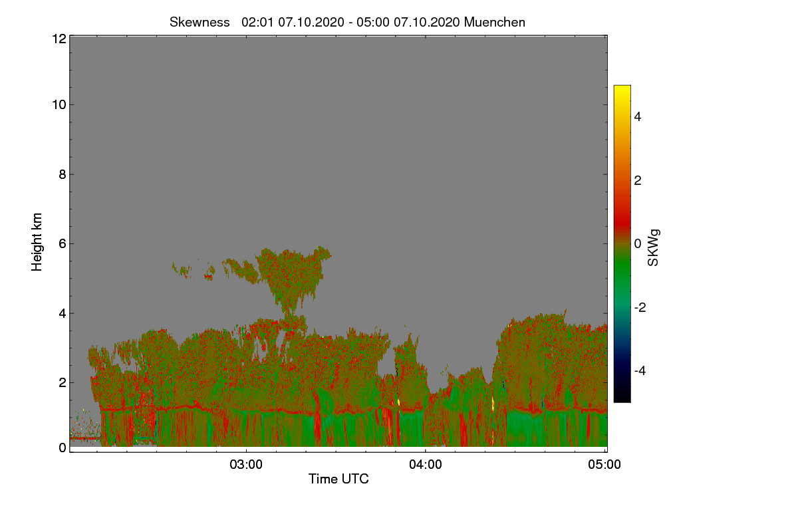
Task: Click the height axis label 12
Action: (59, 39)
